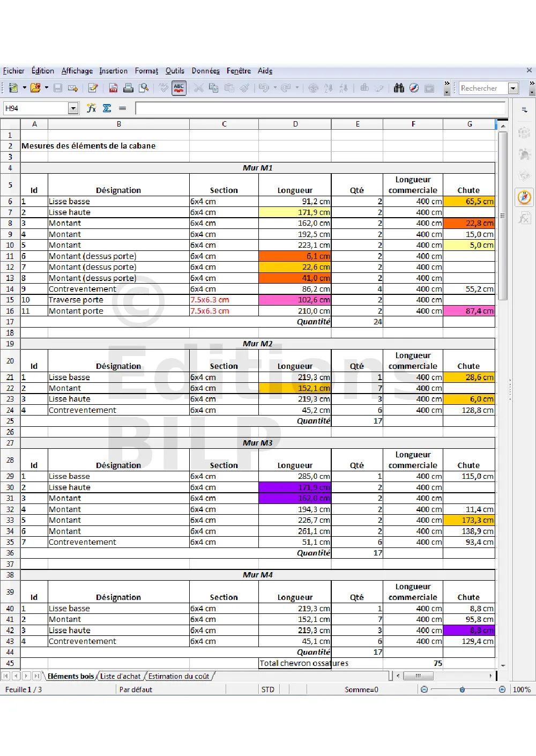Toggle the AutoSpellcheck ABC button
Screen dimensions: 536x756
pyautogui.click(x=178, y=88)
